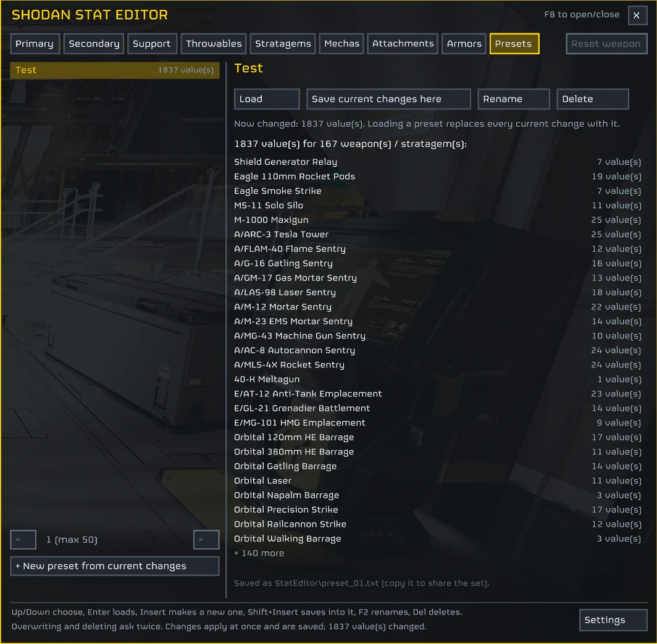Delete the Test preset

pos(593,99)
